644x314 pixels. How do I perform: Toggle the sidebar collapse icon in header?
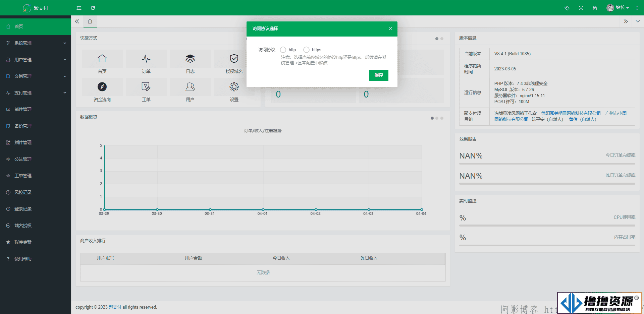79,8
